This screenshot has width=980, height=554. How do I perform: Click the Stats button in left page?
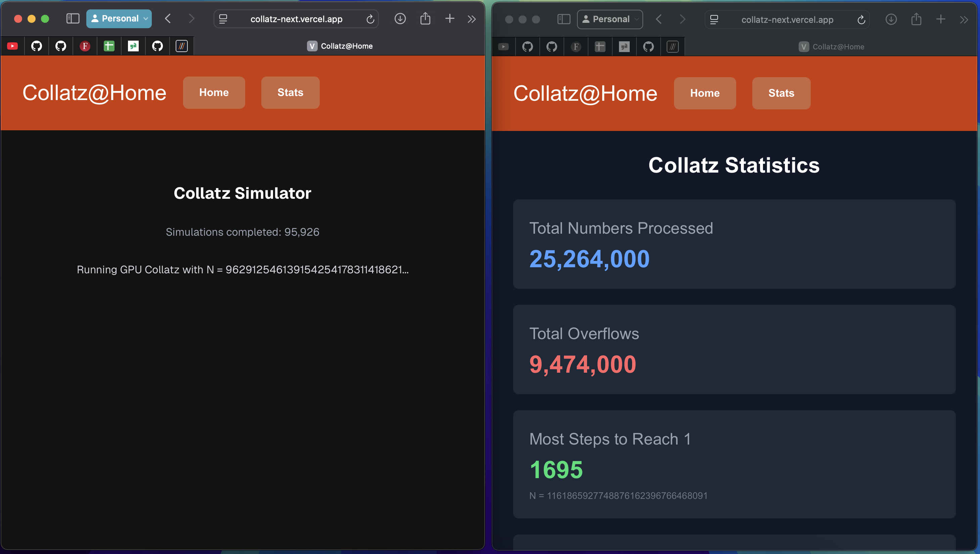pos(290,92)
